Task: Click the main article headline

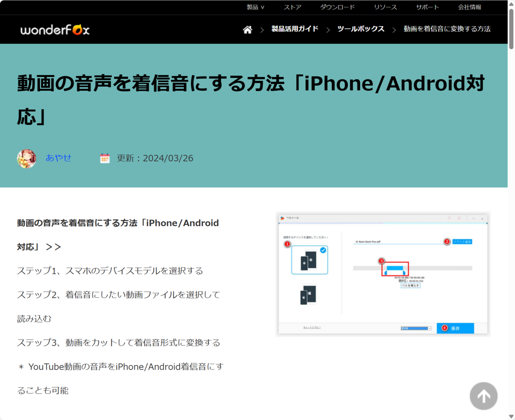Action: click(251, 100)
